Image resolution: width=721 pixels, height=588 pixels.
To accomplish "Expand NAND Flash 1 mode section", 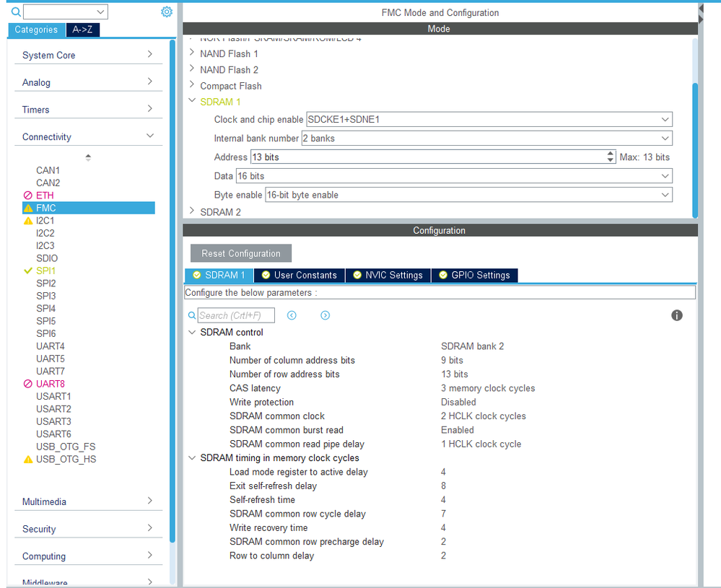I will [192, 53].
